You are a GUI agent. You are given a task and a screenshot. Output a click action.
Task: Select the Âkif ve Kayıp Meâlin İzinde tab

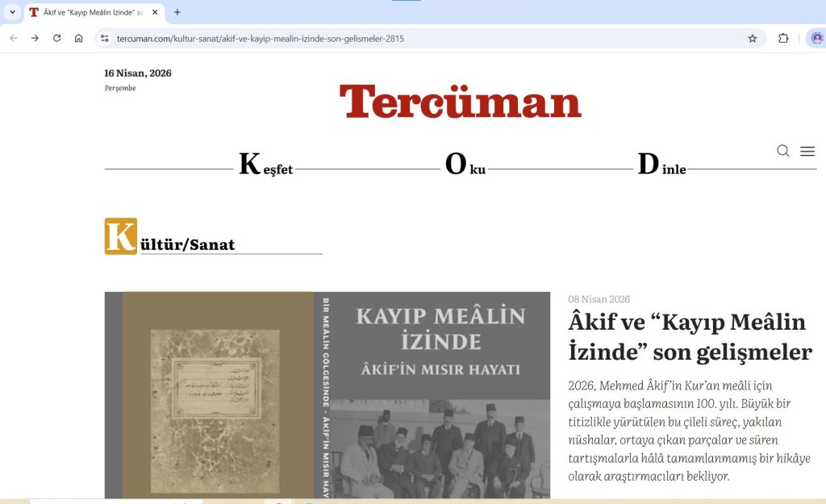(x=89, y=12)
